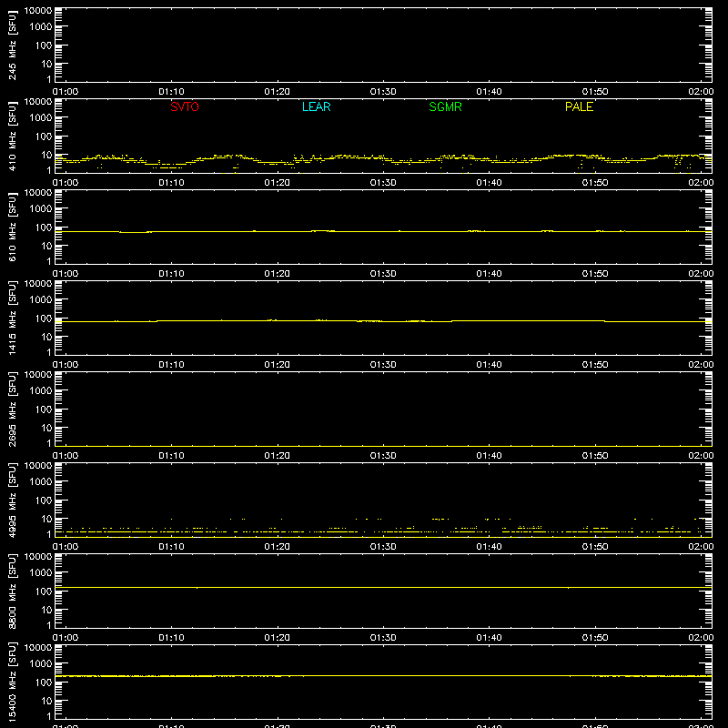Click the 100 tick of the 610 MHz panel

click(x=44, y=227)
